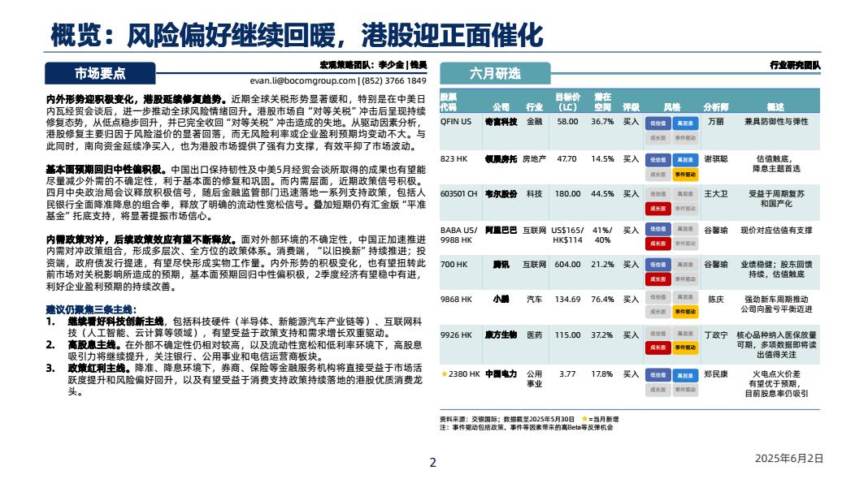Click the analyst name 万丽
This screenshot has width=868, height=488.
coord(716,122)
